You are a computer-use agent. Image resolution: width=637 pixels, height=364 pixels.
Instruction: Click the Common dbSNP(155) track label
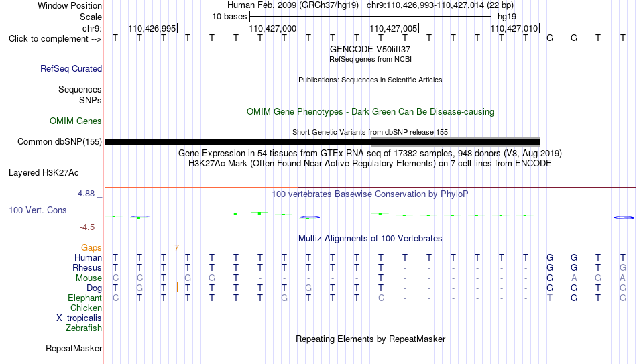pyautogui.click(x=59, y=142)
